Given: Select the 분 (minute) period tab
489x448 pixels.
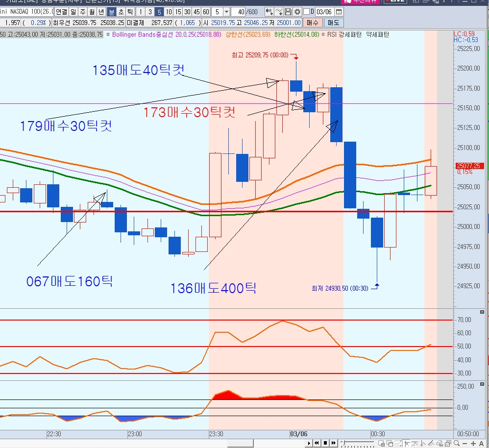Looking at the screenshot, I should (x=112, y=12).
